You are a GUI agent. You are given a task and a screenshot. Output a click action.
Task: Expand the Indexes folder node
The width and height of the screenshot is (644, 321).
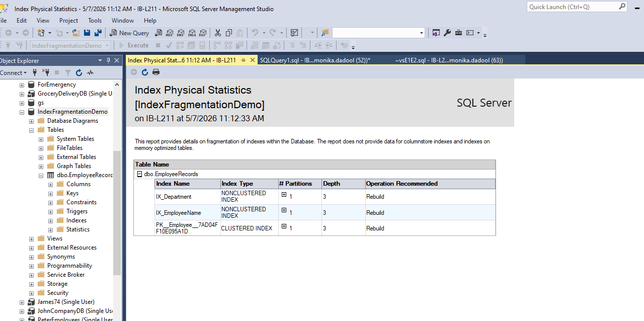50,220
